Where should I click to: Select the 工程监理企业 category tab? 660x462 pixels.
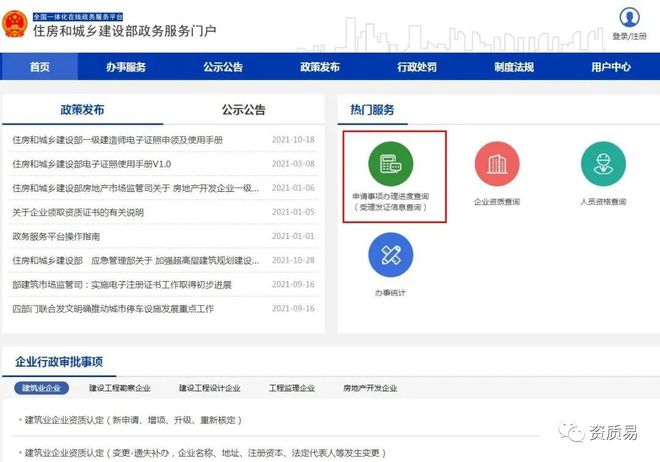point(292,388)
